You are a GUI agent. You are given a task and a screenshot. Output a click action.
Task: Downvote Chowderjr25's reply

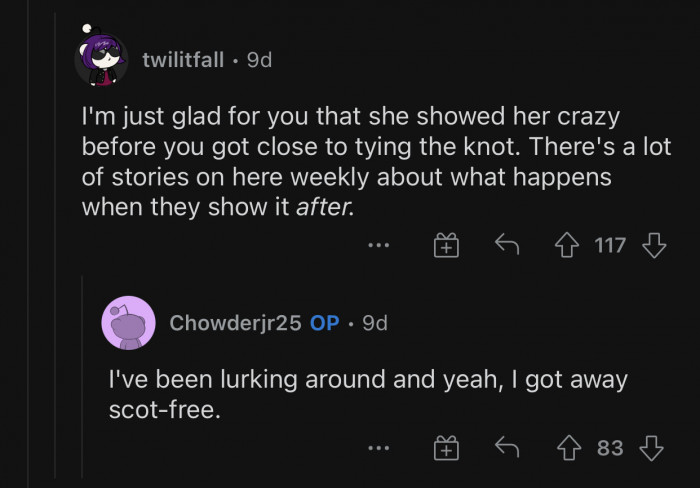[x=652, y=448]
